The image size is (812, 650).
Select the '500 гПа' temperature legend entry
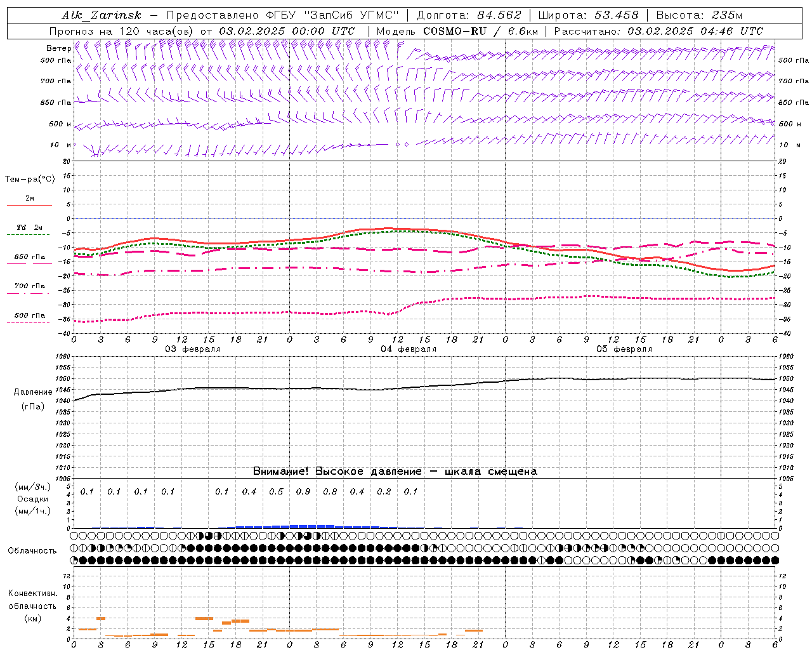click(30, 315)
